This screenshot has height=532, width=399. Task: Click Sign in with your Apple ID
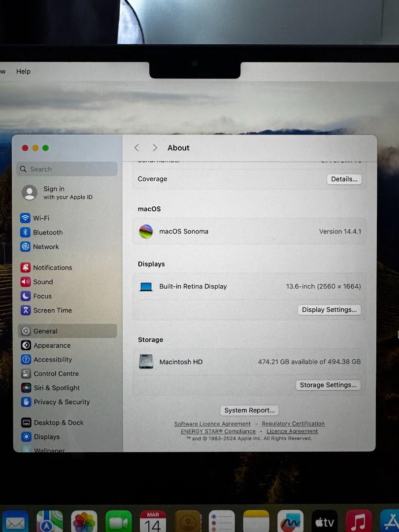click(58, 193)
